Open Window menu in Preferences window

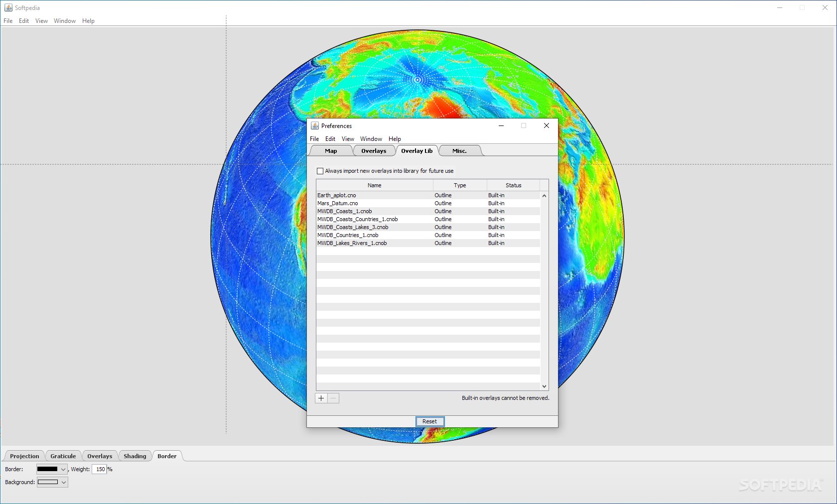pyautogui.click(x=371, y=139)
